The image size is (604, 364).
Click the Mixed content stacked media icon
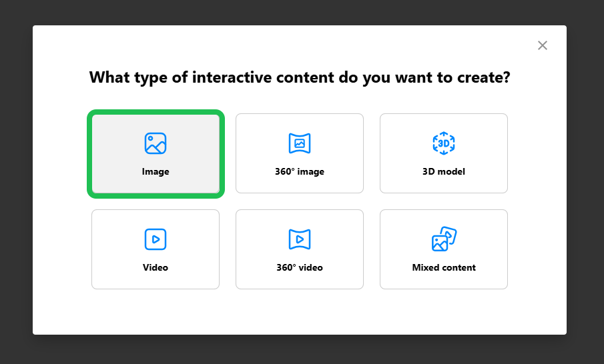[x=444, y=239]
